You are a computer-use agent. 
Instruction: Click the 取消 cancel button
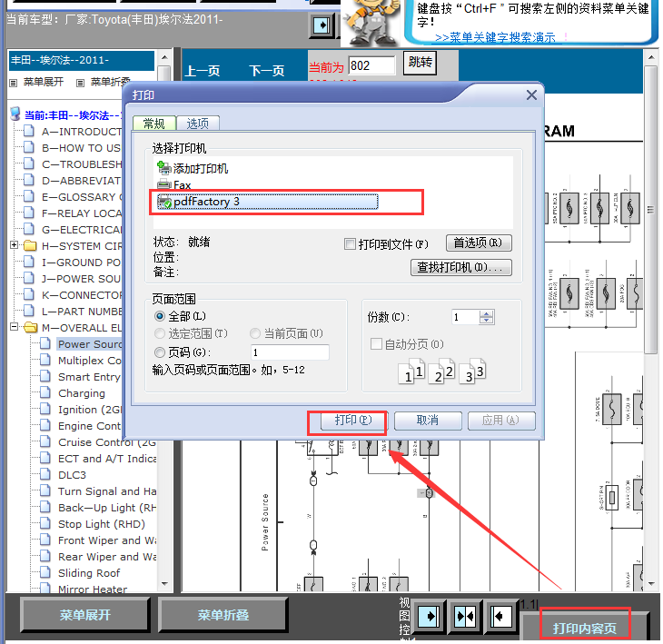click(x=428, y=421)
